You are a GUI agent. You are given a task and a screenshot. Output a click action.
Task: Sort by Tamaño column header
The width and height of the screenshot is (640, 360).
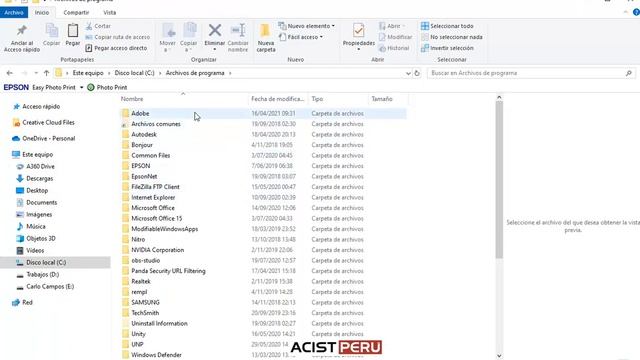coord(382,99)
